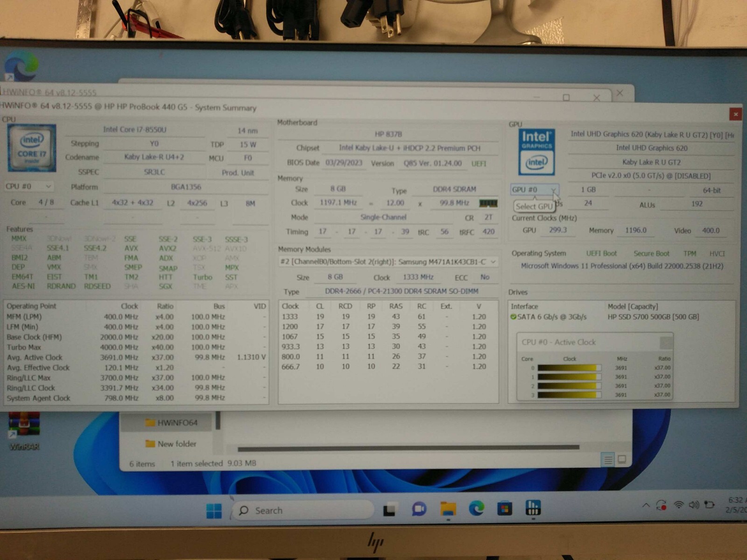Image resolution: width=747 pixels, height=560 pixels.
Task: Open the Wi-Fi network tray icon
Action: (x=679, y=505)
